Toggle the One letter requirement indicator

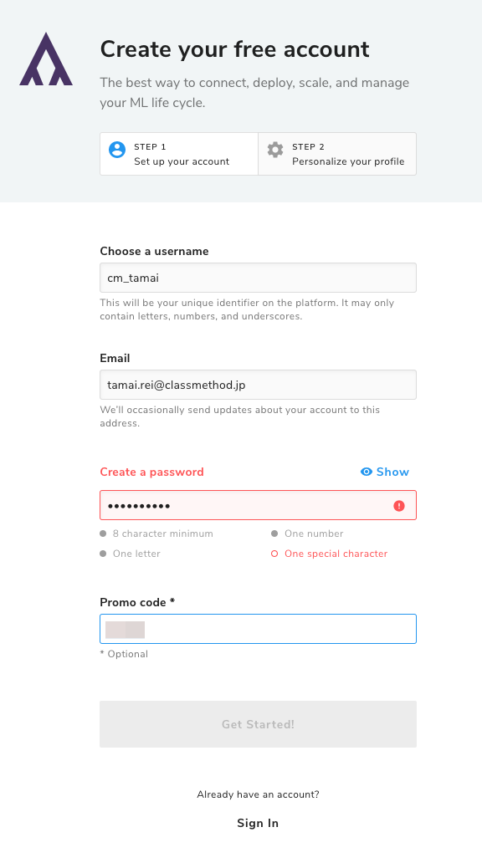(x=102, y=554)
